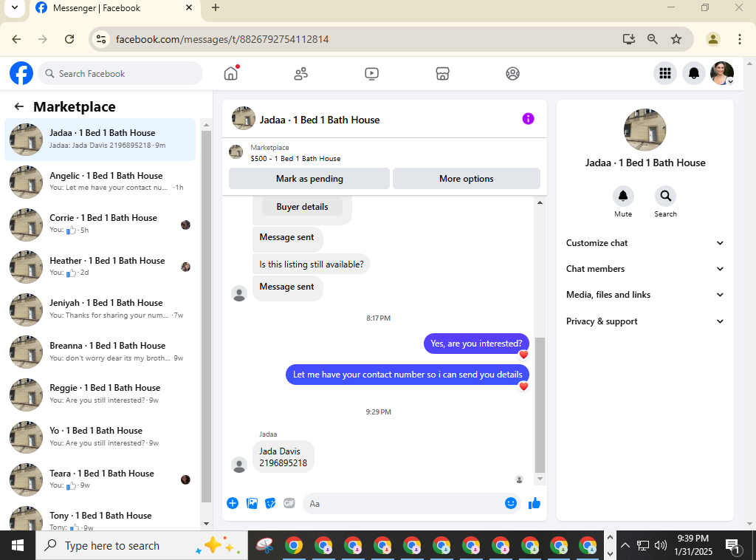The image size is (756, 560).
Task: Click chat list scrollbar down arrow
Action: pyautogui.click(x=207, y=523)
